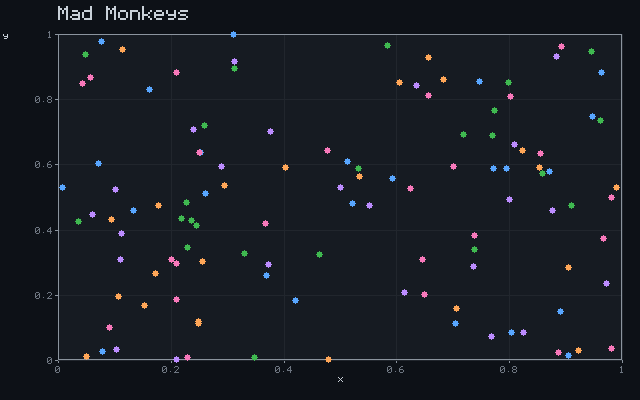Viewport: 640px width, 400px height.
Task: Select the x-axis tick label "0.6"
Action: [396, 370]
